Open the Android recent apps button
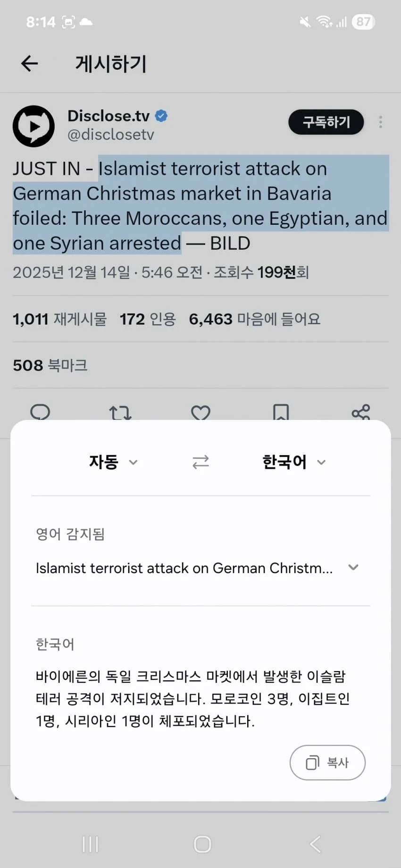 pos(90,844)
